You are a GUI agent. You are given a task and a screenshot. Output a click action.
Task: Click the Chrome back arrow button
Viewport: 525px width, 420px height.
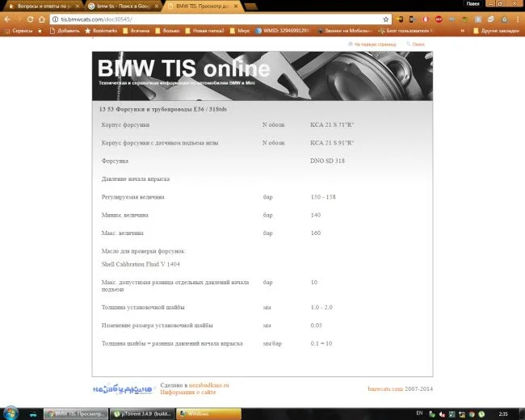tap(9, 19)
